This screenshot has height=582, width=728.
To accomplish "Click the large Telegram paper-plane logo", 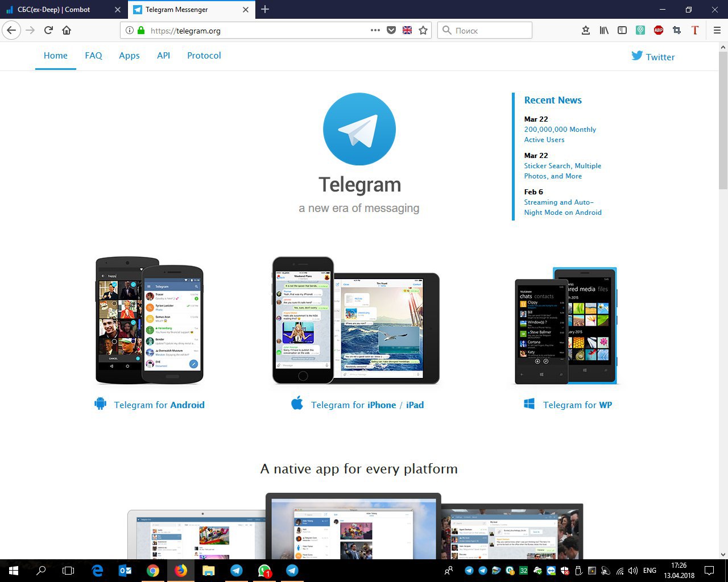I will point(359,129).
